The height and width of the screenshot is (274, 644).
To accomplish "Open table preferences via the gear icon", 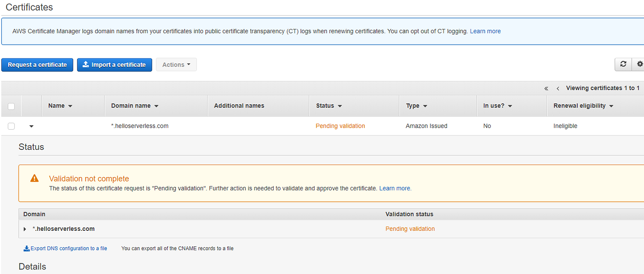I will coord(640,64).
